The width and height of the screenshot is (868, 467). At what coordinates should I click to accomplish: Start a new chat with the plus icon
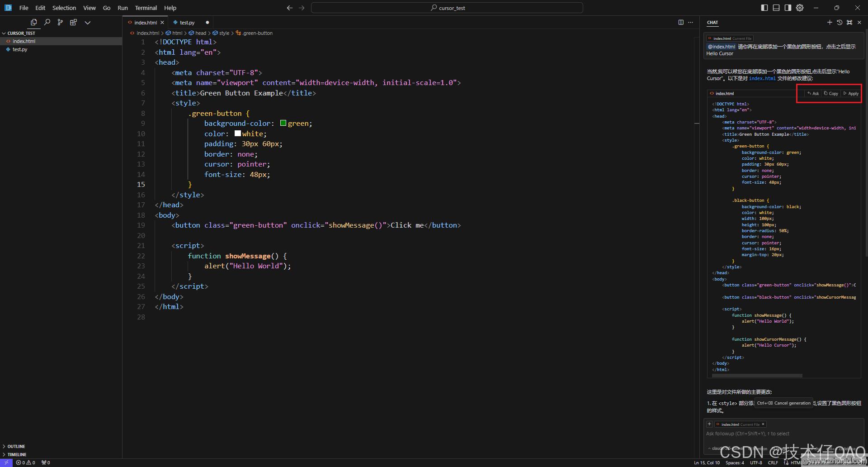tap(830, 22)
